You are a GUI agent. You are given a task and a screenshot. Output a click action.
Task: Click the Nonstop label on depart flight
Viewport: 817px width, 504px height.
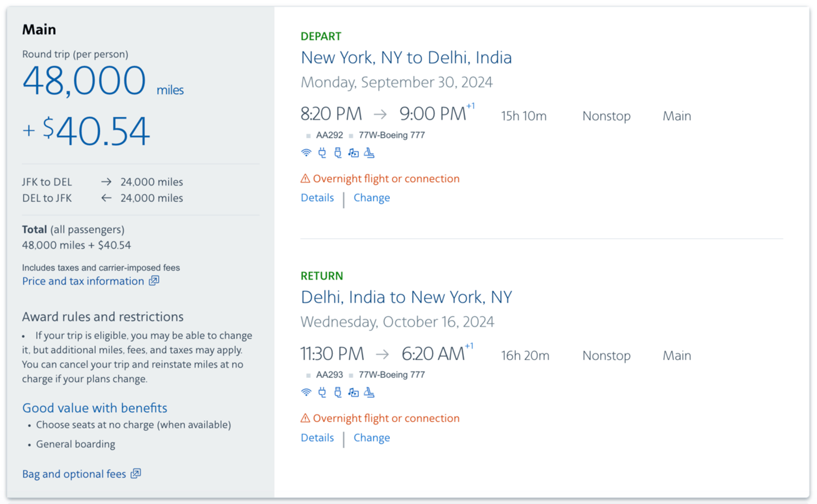pyautogui.click(x=606, y=116)
